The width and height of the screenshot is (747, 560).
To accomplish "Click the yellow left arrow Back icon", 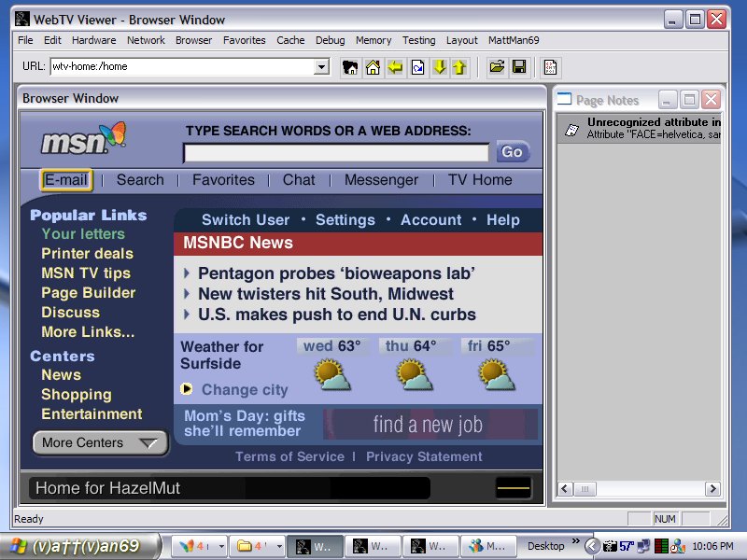I will pos(395,67).
